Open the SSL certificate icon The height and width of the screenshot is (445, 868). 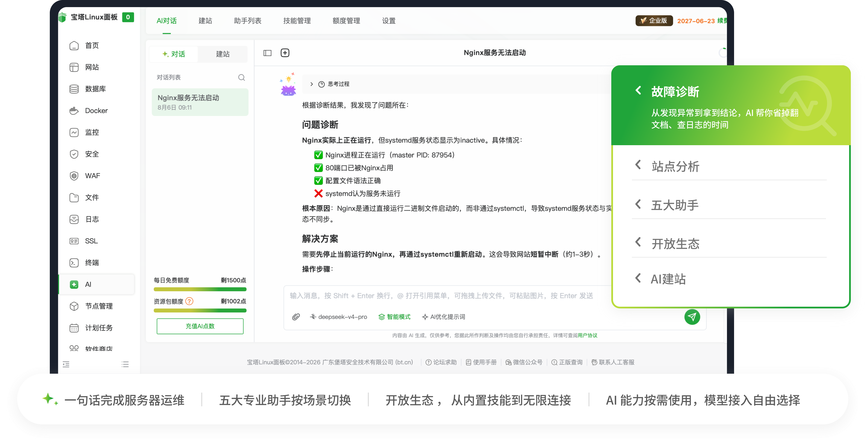pyautogui.click(x=74, y=241)
